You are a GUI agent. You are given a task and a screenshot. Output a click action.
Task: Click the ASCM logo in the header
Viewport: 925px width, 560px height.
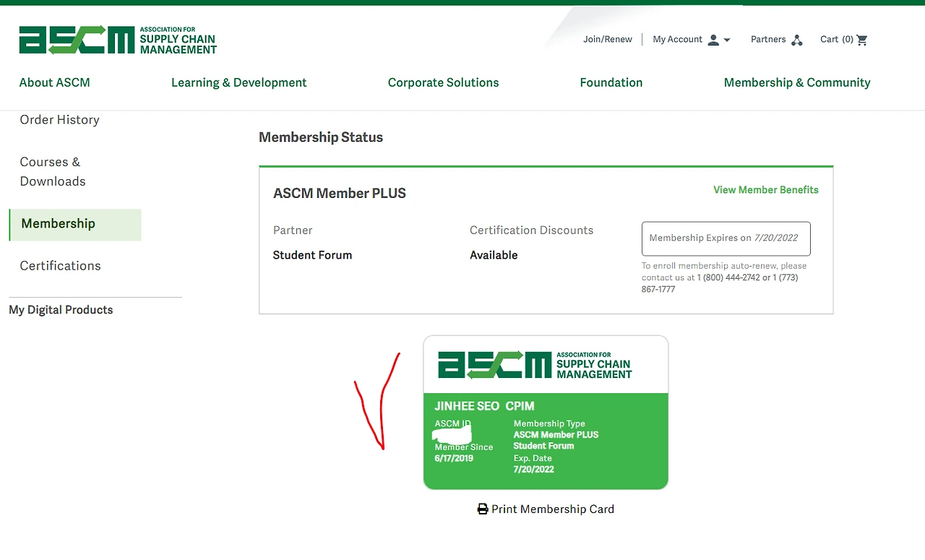pyautogui.click(x=118, y=40)
